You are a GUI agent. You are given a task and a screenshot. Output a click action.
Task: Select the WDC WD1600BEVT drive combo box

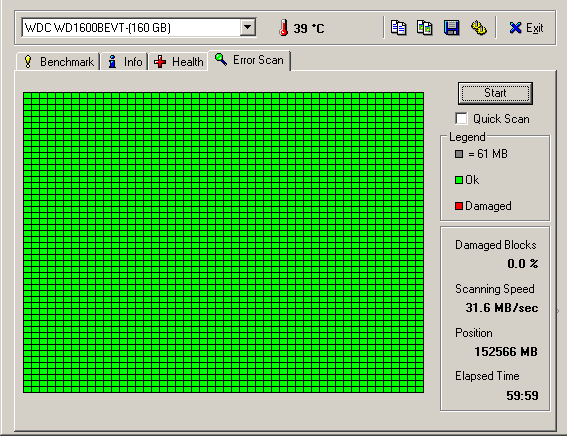[x=139, y=27]
